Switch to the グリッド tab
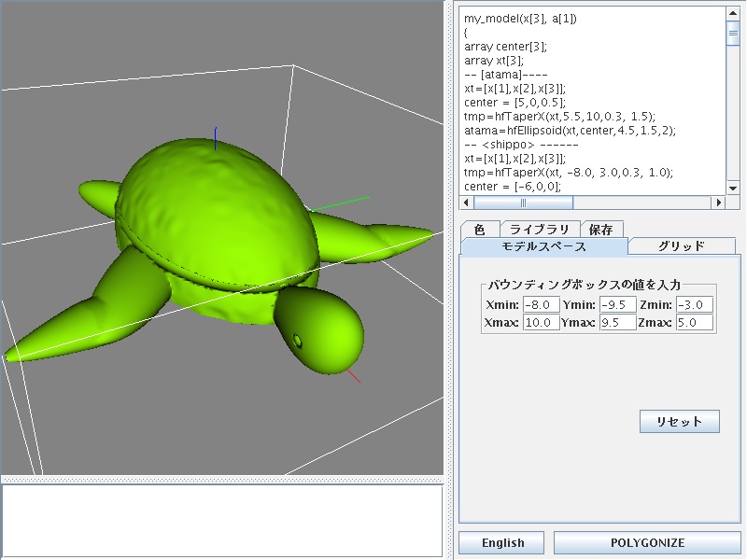The image size is (747, 560). [682, 246]
